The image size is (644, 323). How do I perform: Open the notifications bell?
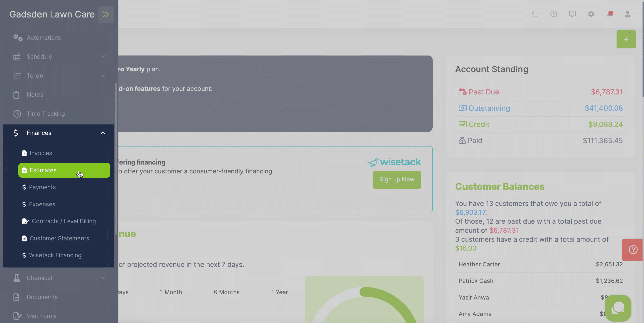(610, 14)
